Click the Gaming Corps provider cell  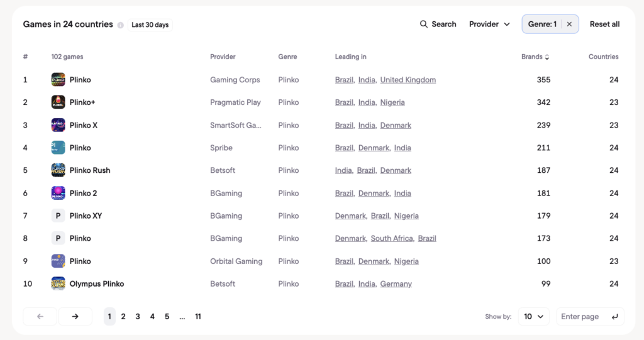[x=235, y=80]
